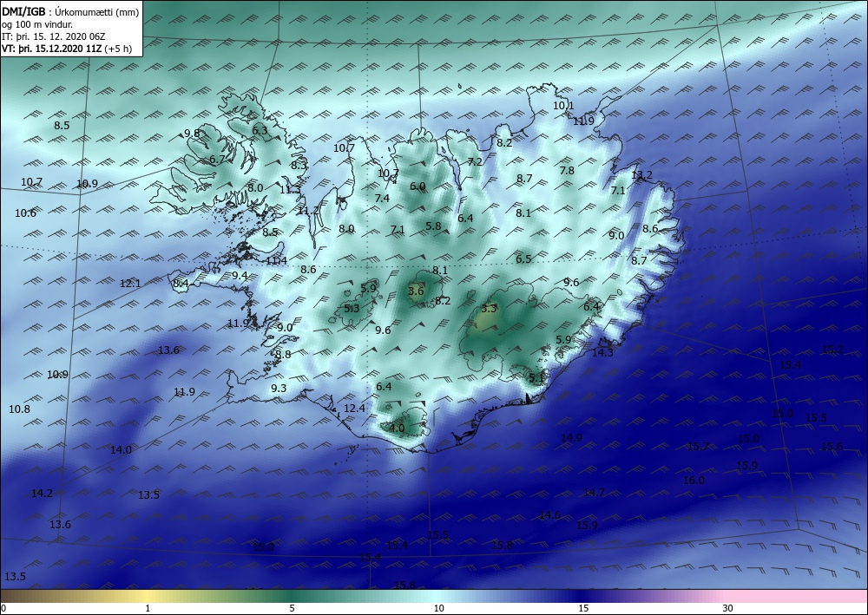Viewport: 868px width, 615px height.
Task: Click the 6.7 map value
Action: pyautogui.click(x=217, y=160)
